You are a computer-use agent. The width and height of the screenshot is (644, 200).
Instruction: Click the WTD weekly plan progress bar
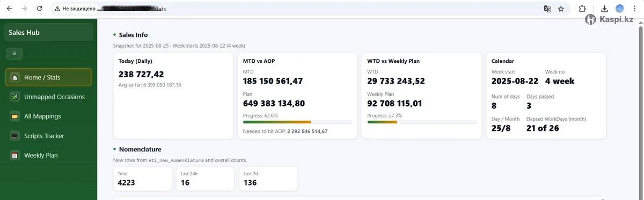(x=422, y=122)
